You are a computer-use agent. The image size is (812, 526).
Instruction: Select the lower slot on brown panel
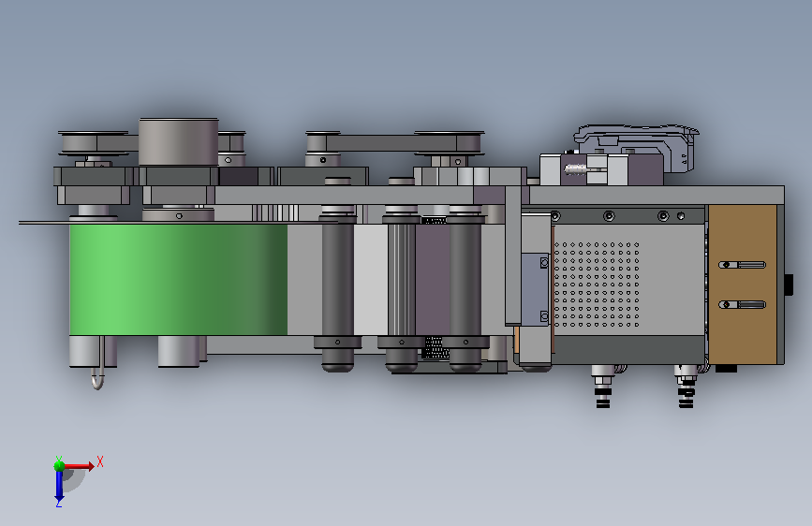click(x=742, y=305)
